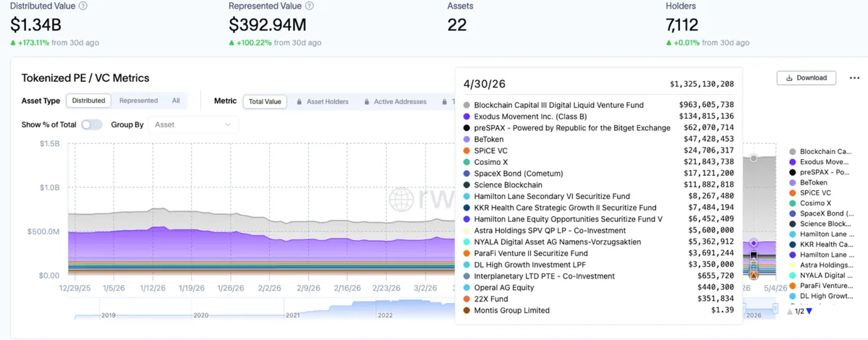The height and width of the screenshot is (340, 868).
Task: Toggle KKR Health Ca... series in chart legend
Action: tap(820, 245)
